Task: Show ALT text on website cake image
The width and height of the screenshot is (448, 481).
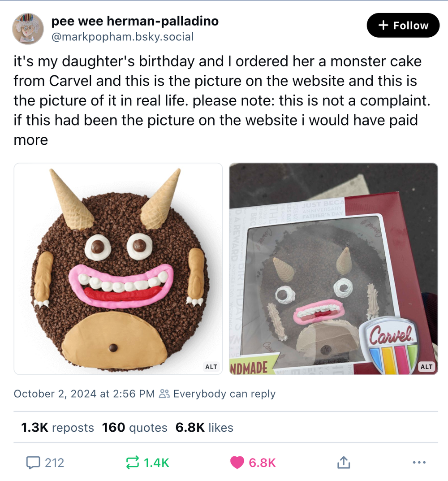Action: point(211,367)
